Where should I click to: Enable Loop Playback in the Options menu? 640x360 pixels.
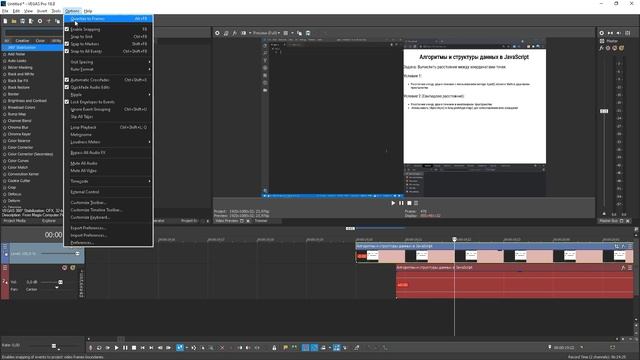coord(108,127)
